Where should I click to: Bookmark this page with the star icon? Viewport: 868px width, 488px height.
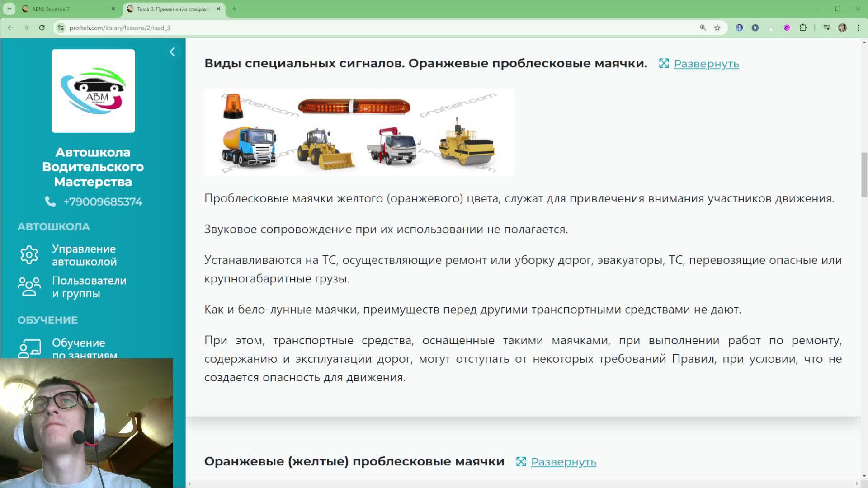717,28
